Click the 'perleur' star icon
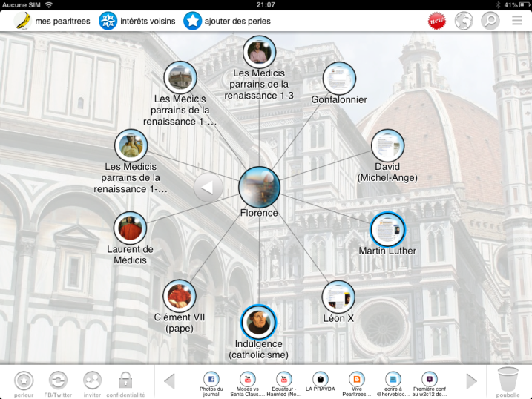532x399 pixels. pyautogui.click(x=24, y=380)
